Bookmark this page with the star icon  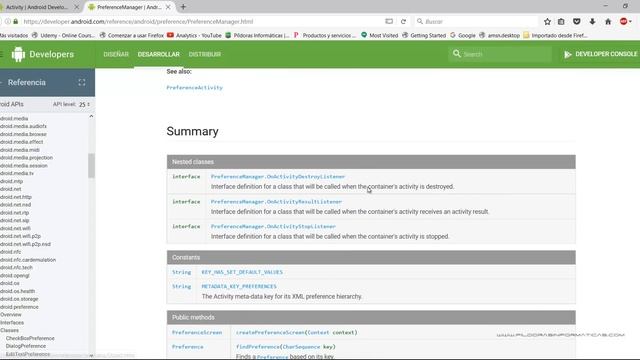(547, 21)
